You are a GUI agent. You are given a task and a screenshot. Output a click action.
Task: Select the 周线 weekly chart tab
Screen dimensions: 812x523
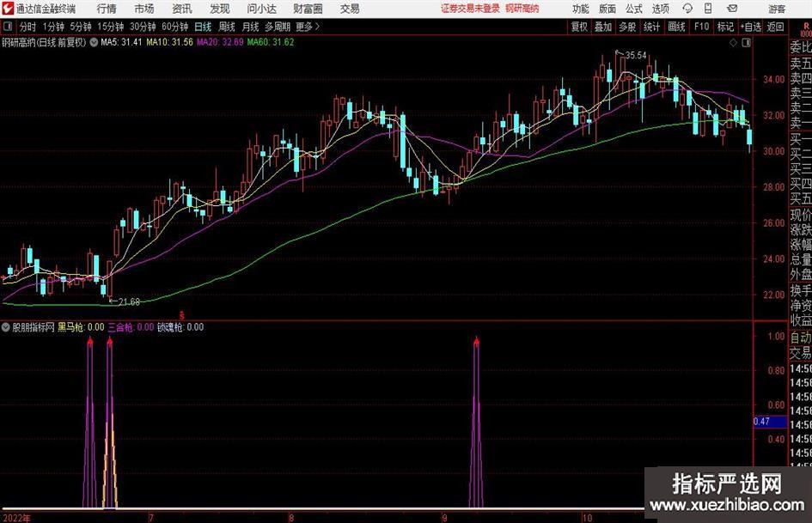tap(227, 27)
